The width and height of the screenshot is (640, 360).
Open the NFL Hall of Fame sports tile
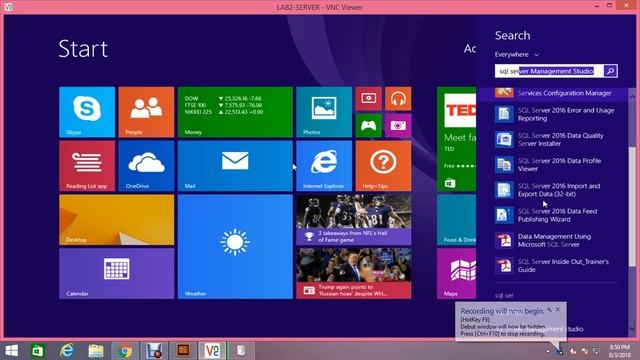click(354, 220)
